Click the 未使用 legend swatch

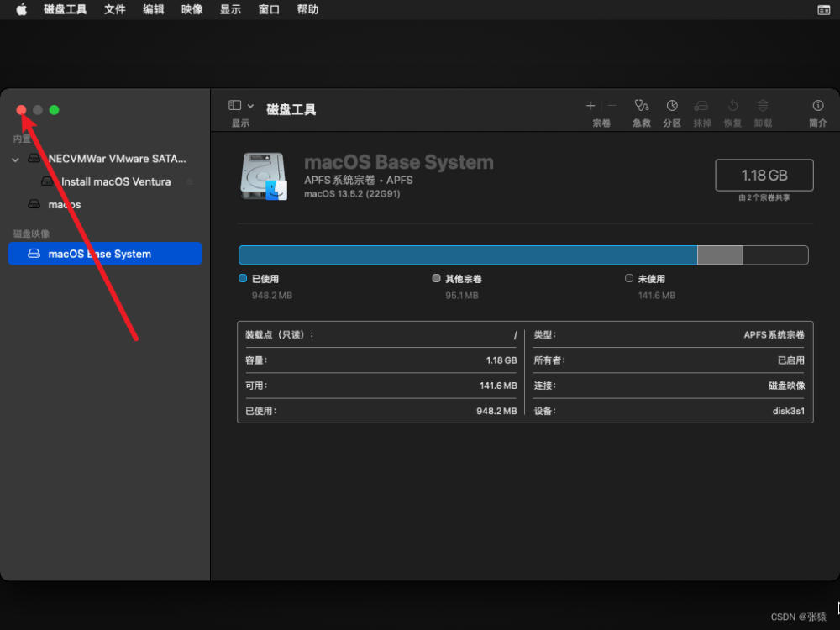click(629, 278)
